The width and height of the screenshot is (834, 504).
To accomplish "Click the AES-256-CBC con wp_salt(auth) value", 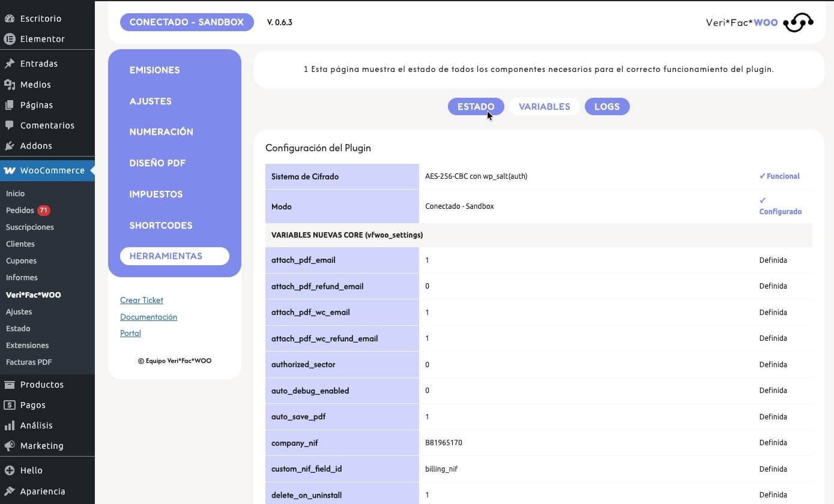I will [x=476, y=176].
